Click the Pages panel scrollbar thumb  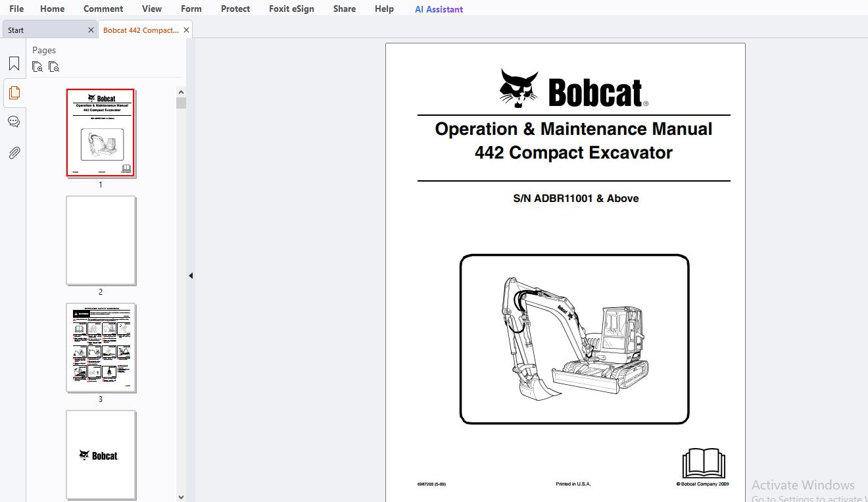[181, 103]
